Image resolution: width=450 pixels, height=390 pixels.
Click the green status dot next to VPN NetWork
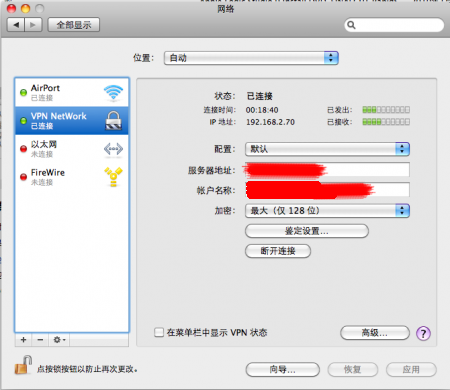tap(23, 121)
